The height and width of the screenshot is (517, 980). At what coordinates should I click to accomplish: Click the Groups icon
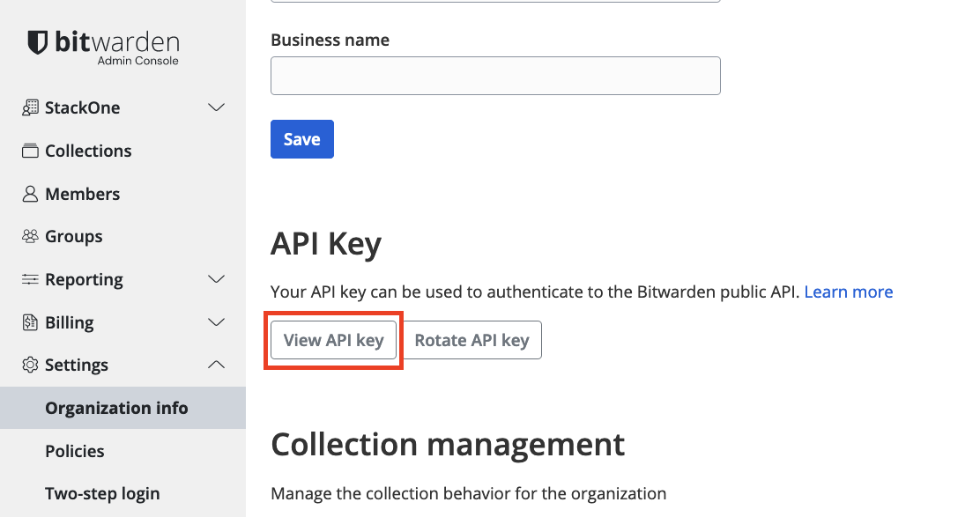click(29, 236)
